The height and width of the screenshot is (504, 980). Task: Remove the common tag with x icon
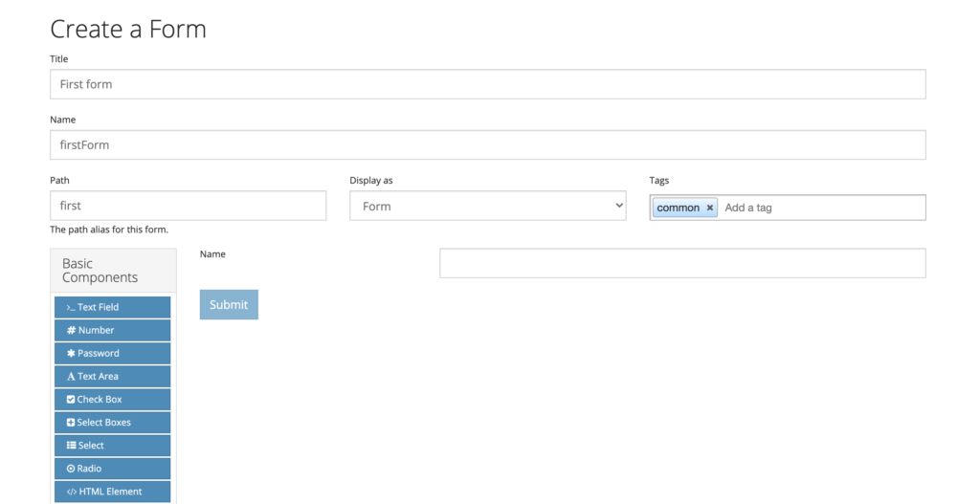point(709,208)
